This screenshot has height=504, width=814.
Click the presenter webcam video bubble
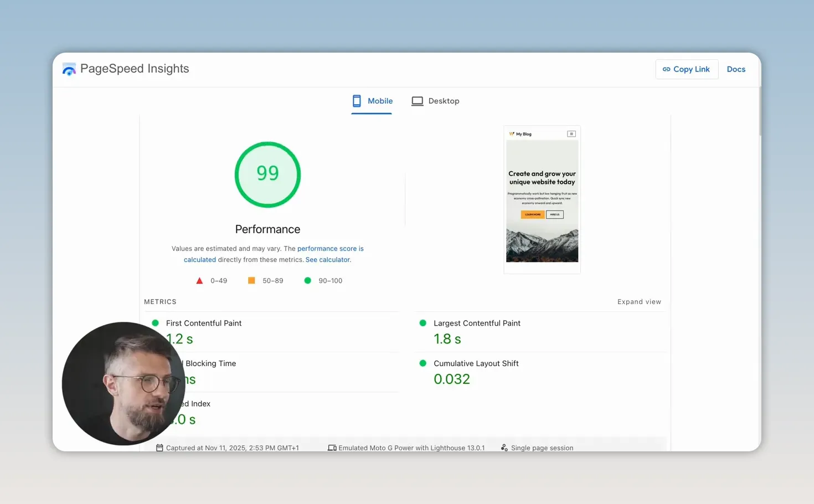(x=123, y=383)
